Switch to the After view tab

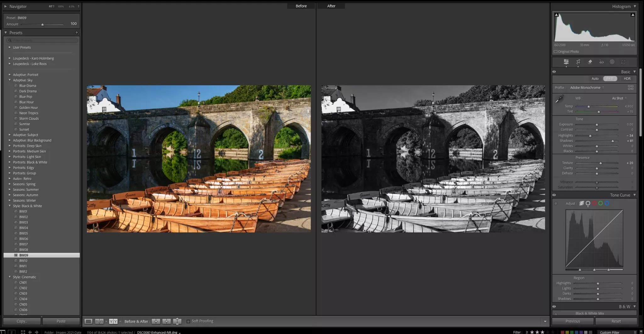pos(331,6)
